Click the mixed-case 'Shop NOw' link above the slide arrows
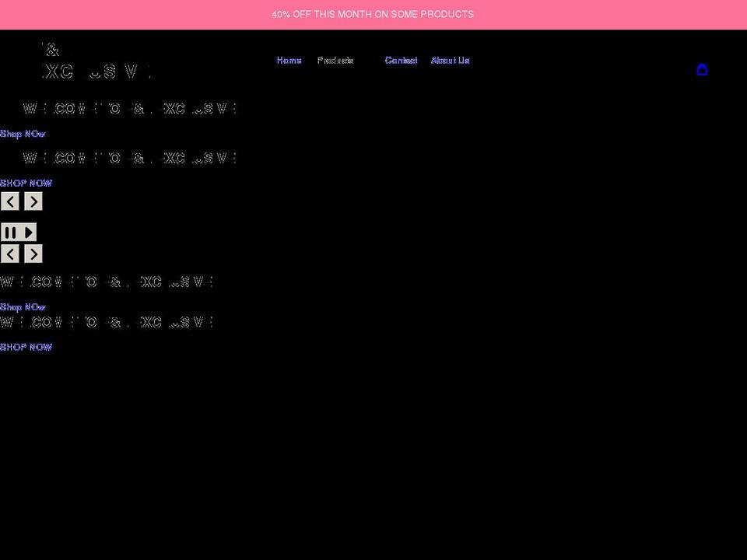The image size is (747, 560). point(23,134)
